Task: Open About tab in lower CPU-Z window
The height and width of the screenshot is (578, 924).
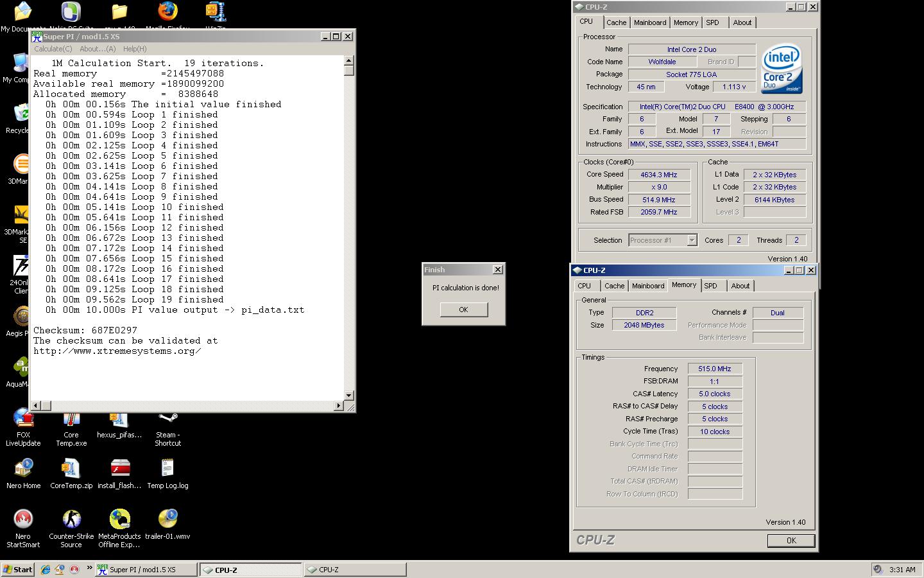Action: pyautogui.click(x=740, y=286)
